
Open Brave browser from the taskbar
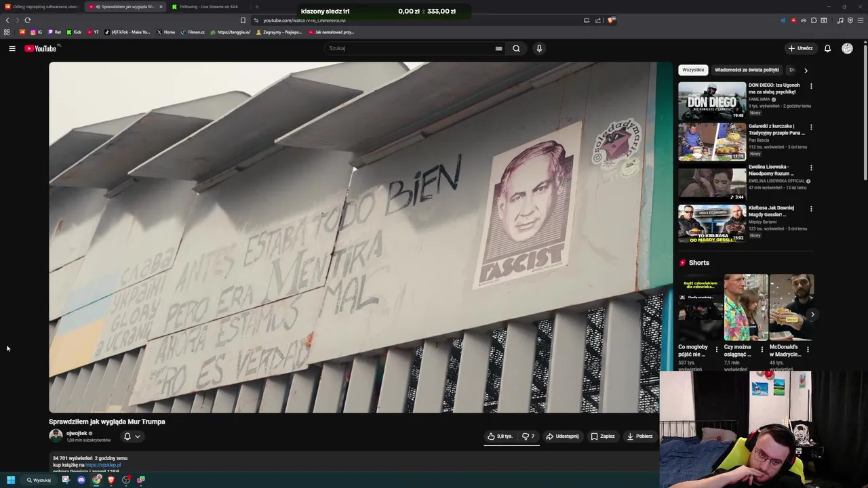click(x=111, y=480)
